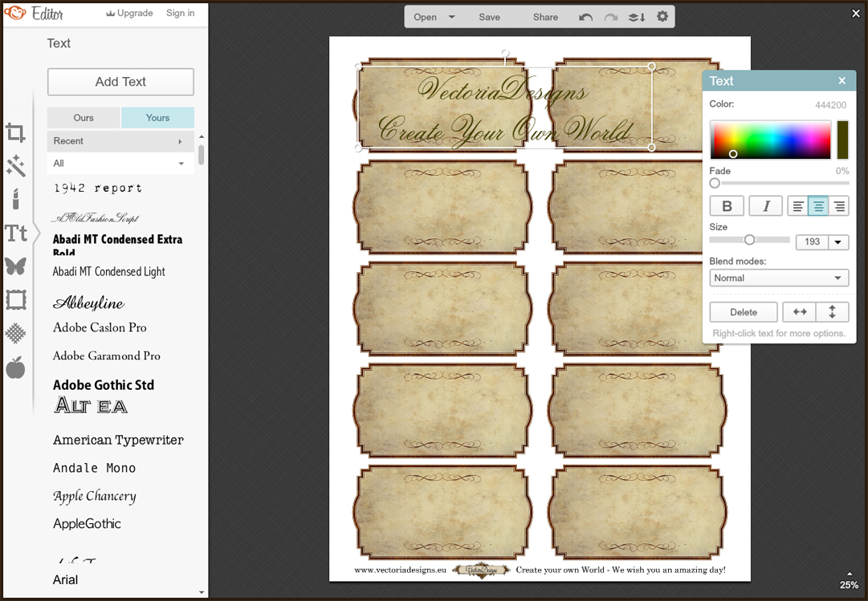This screenshot has width=868, height=601.
Task: Expand the Recent fonts list
Action: click(120, 141)
